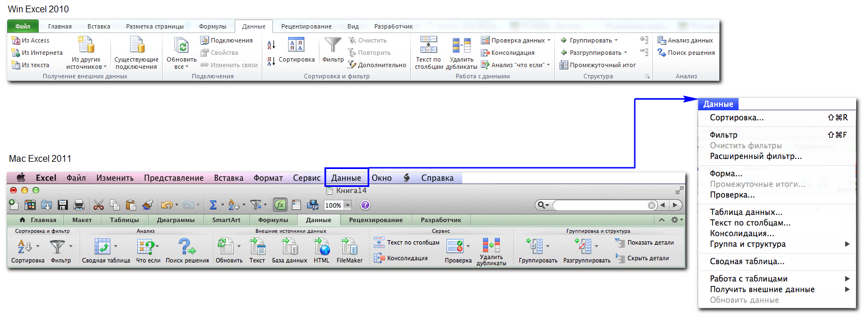Image resolution: width=868 pixels, height=319 pixels.
Task: Click База данных in Mac Excel ribbon
Action: pyautogui.click(x=290, y=250)
